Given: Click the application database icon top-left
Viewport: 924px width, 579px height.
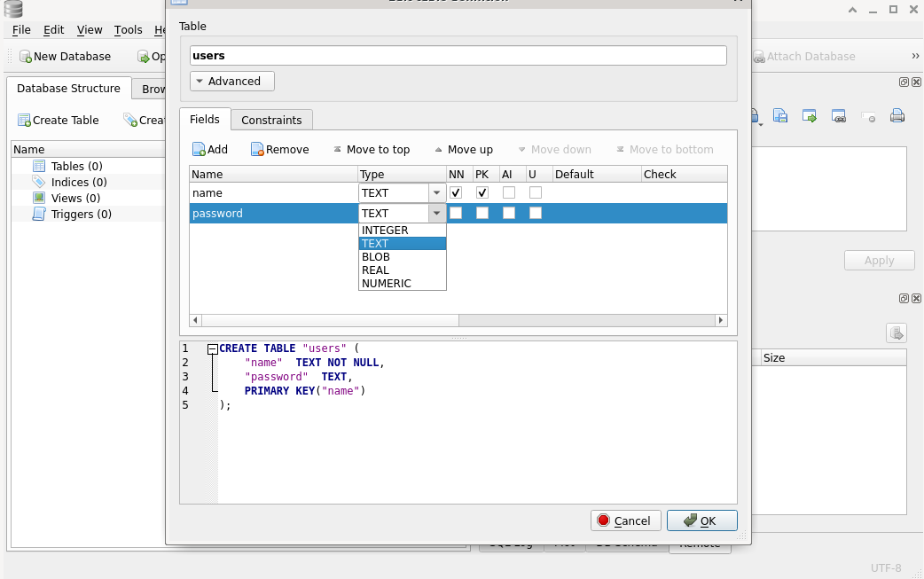Looking at the screenshot, I should [13, 8].
